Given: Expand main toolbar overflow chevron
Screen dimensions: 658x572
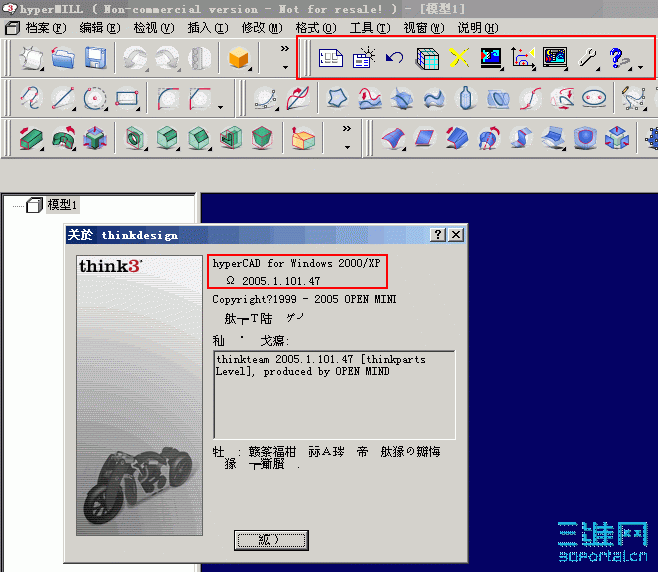Looking at the screenshot, I should tap(285, 49).
